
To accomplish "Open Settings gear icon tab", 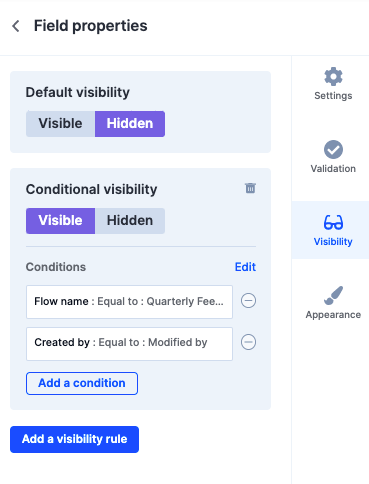I will [333, 76].
